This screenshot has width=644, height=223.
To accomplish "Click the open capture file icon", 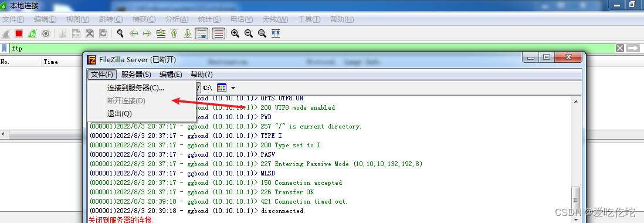I will point(62,33).
